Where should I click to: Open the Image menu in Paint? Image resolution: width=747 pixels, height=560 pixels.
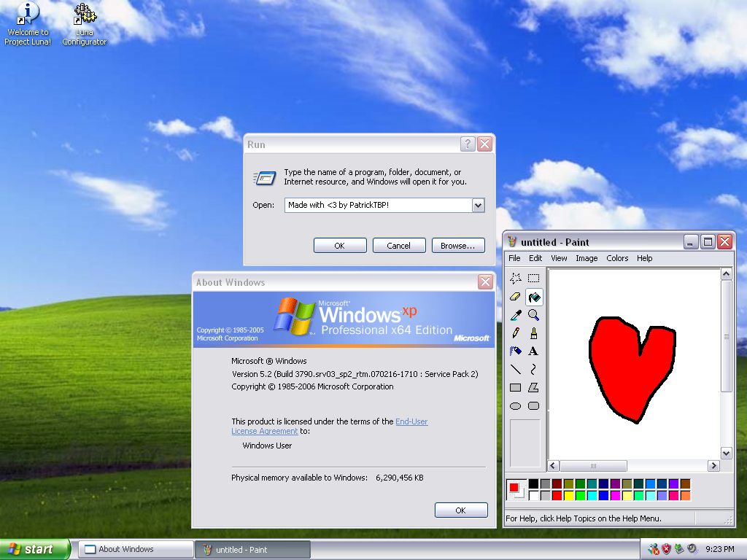pyautogui.click(x=587, y=258)
